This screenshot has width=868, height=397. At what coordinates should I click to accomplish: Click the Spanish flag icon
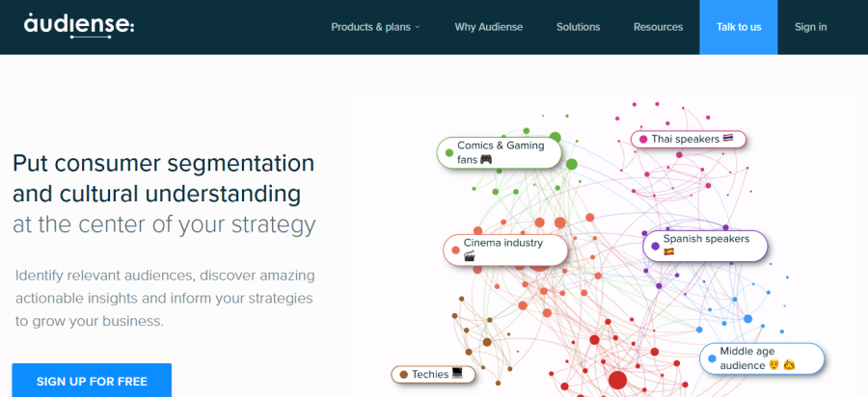click(x=668, y=251)
